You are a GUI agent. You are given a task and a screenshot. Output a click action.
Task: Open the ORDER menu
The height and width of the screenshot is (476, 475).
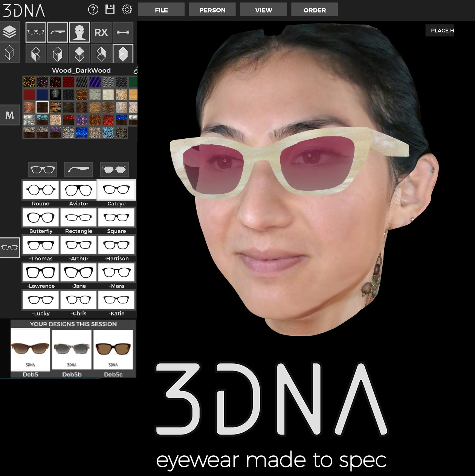[314, 10]
